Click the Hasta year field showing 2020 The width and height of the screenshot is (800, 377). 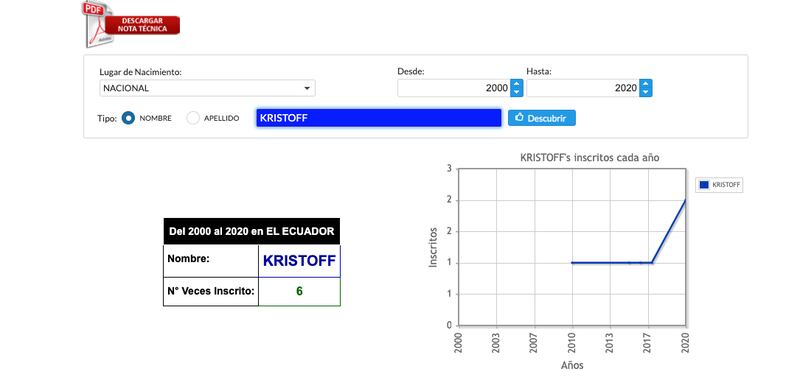(583, 88)
